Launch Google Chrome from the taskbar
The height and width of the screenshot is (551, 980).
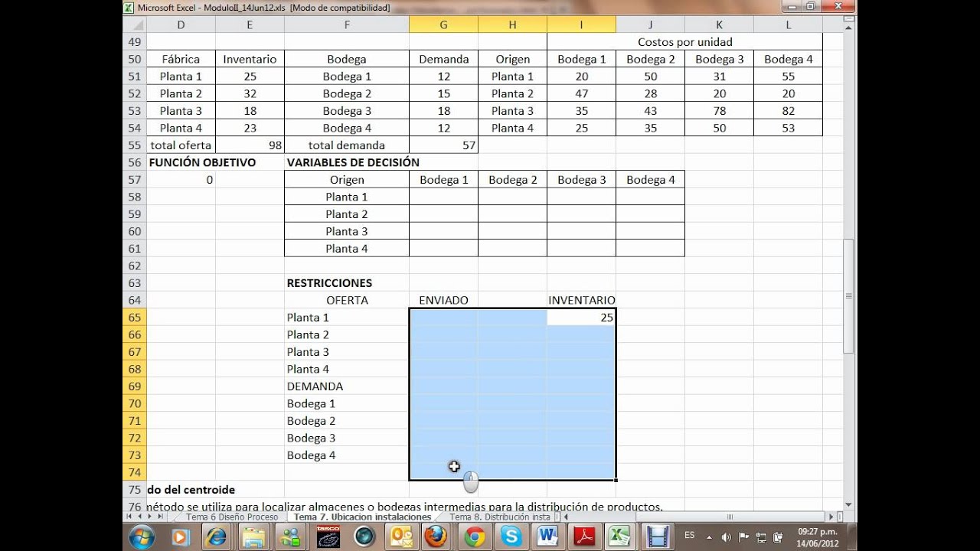pyautogui.click(x=475, y=537)
